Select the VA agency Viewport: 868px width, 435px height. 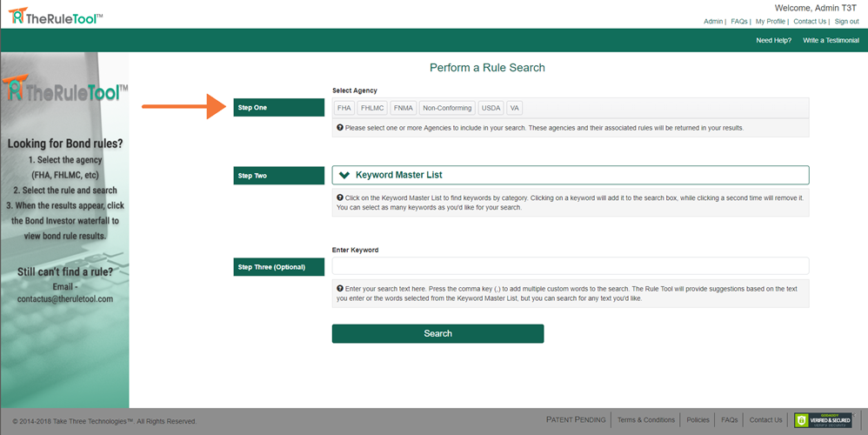pyautogui.click(x=515, y=108)
